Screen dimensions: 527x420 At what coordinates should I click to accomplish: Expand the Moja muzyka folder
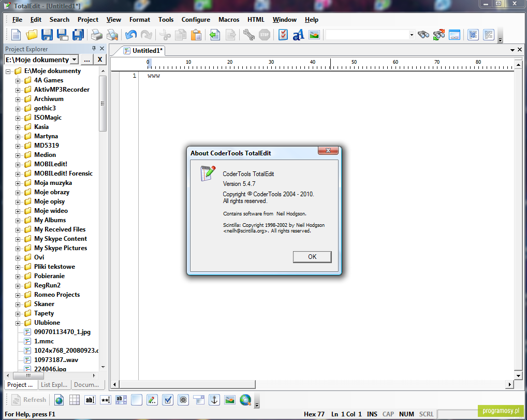coord(18,183)
